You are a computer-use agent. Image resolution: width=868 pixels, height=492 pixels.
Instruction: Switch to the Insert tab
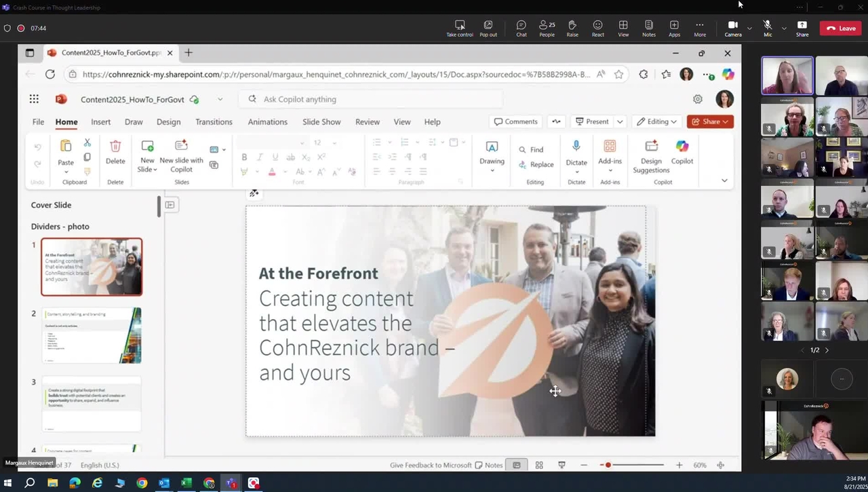point(100,121)
